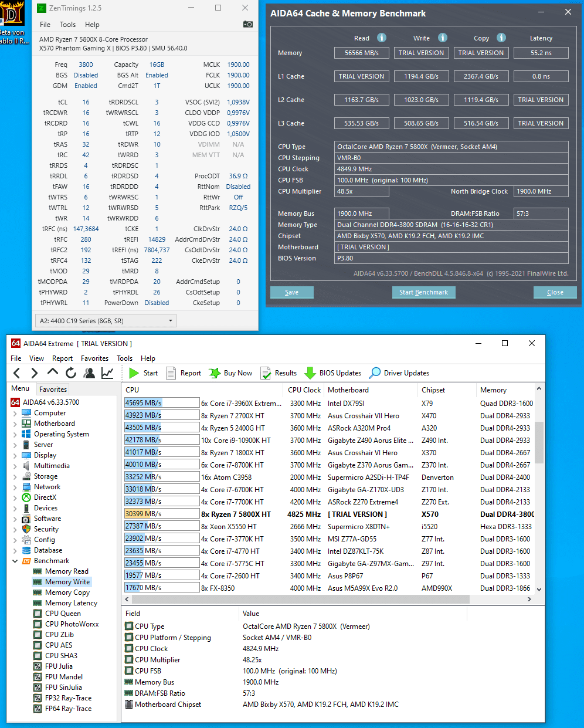Open AIDA64 user management icon
Image resolution: width=584 pixels, height=728 pixels.
coord(89,373)
